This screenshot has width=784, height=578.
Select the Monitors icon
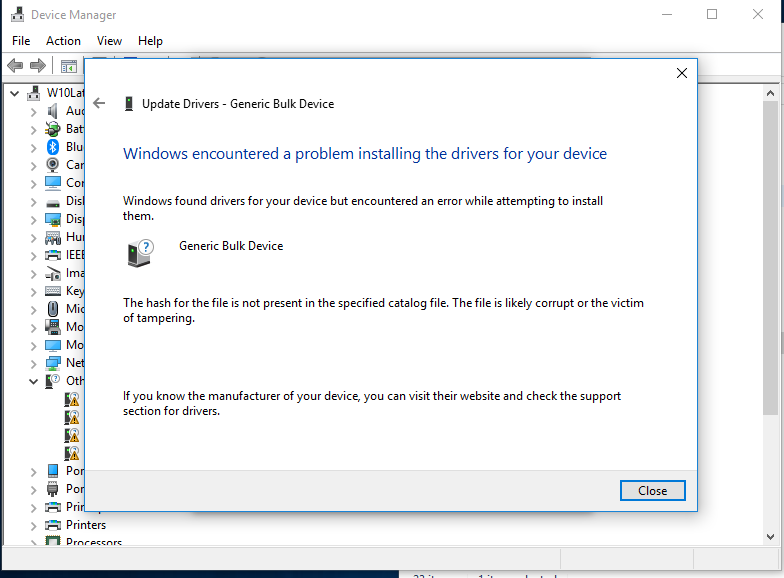52,345
